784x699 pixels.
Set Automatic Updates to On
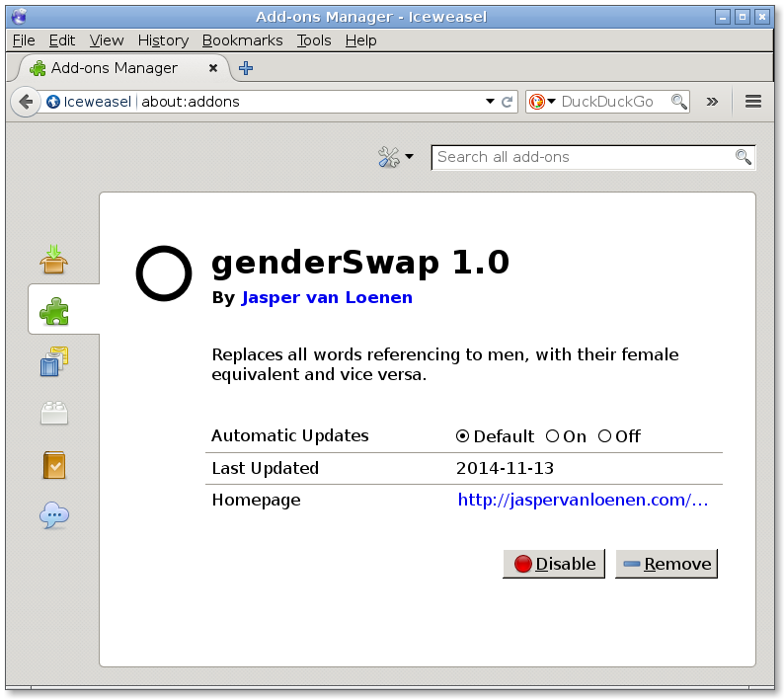pos(553,436)
